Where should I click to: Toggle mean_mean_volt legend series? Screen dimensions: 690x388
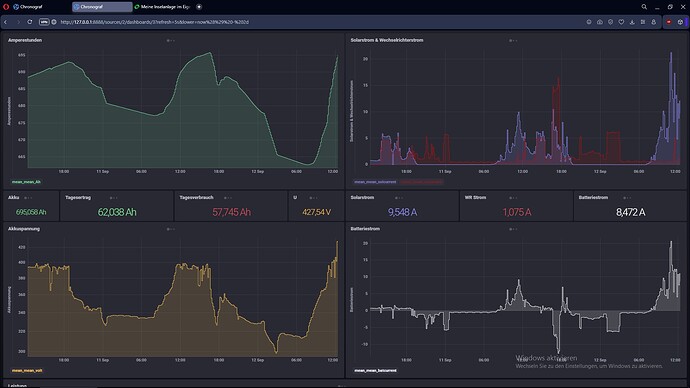click(x=27, y=370)
